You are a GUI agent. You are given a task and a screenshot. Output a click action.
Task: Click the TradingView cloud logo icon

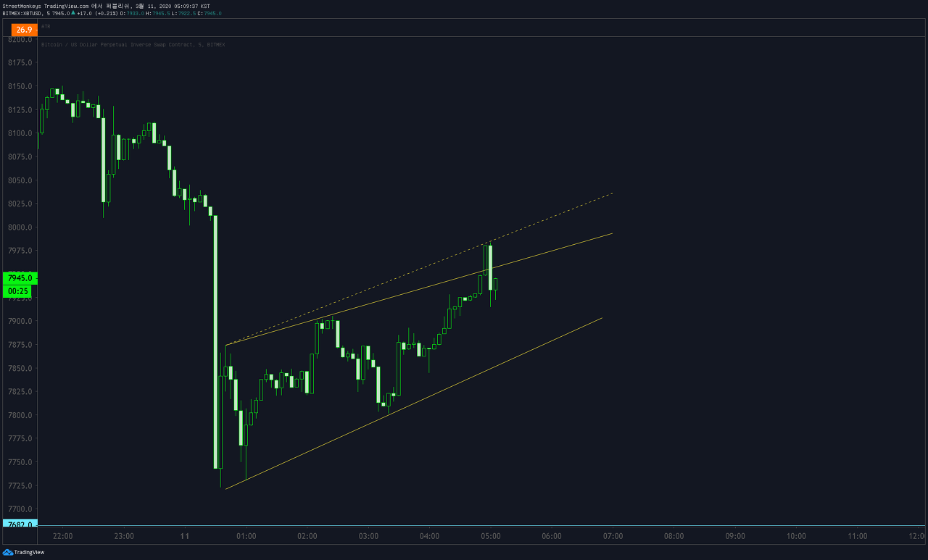[8, 553]
